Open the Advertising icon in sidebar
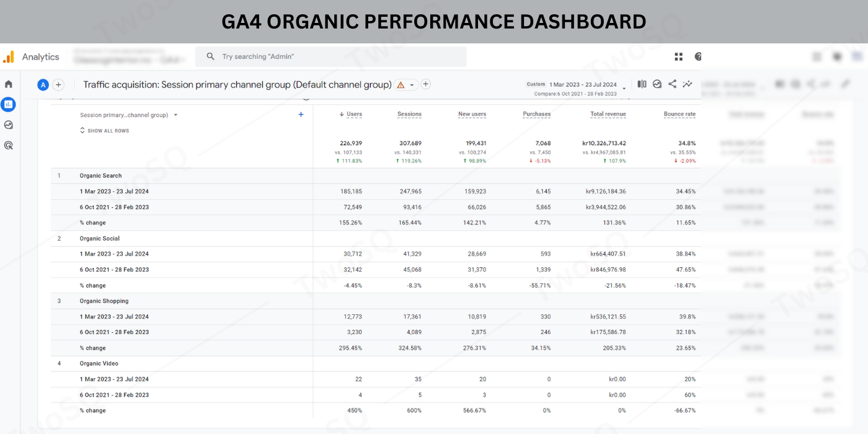868x434 pixels. coord(9,146)
